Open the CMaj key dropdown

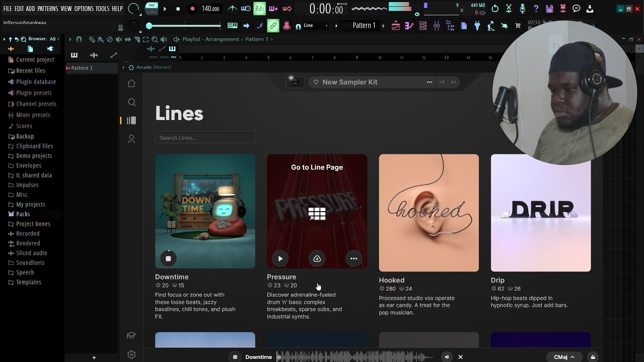[564, 357]
